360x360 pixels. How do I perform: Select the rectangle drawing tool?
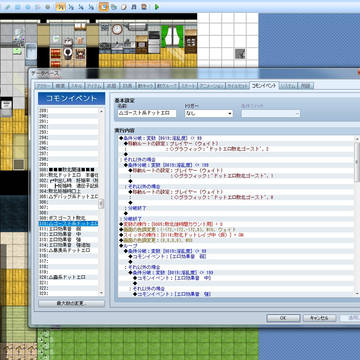point(17,7)
